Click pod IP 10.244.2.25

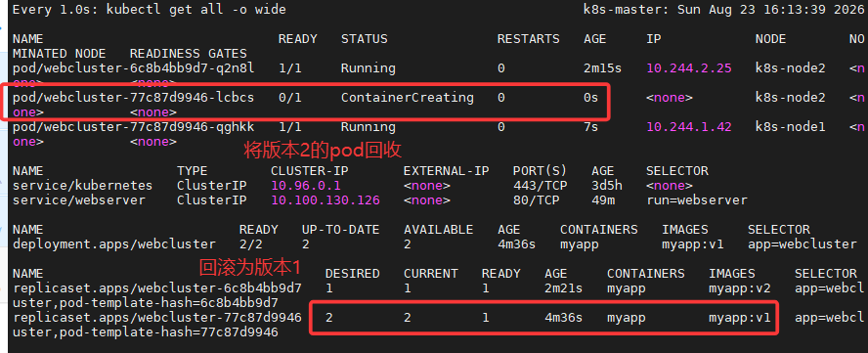coord(689,68)
